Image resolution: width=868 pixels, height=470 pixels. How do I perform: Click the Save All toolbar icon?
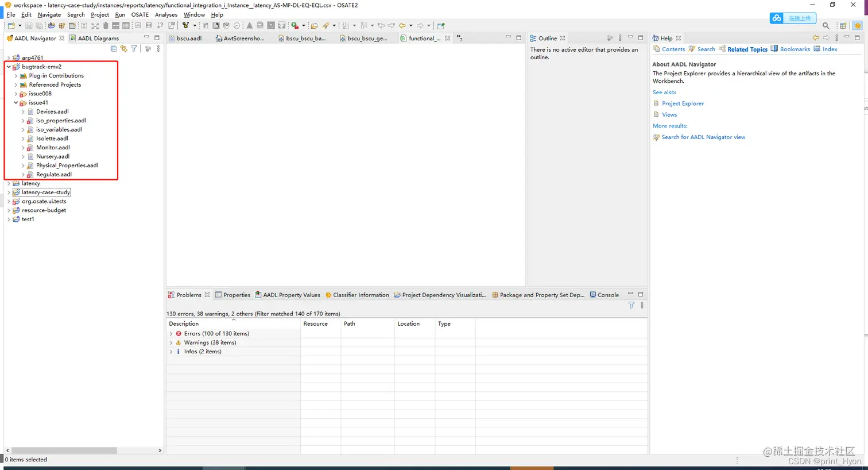pyautogui.click(x=39, y=25)
